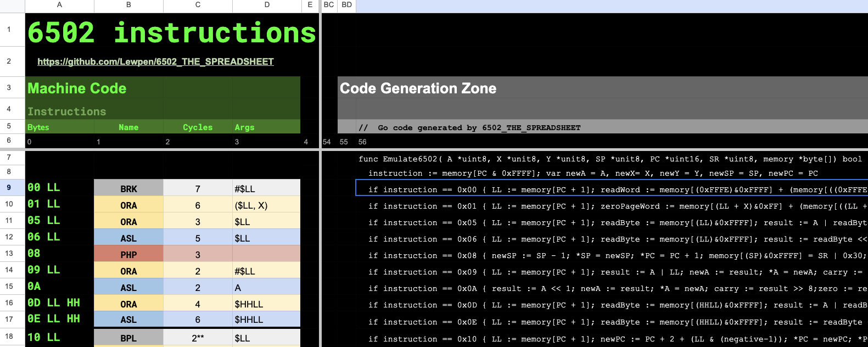Select the '0E LL HH' bytes cell

click(60, 319)
